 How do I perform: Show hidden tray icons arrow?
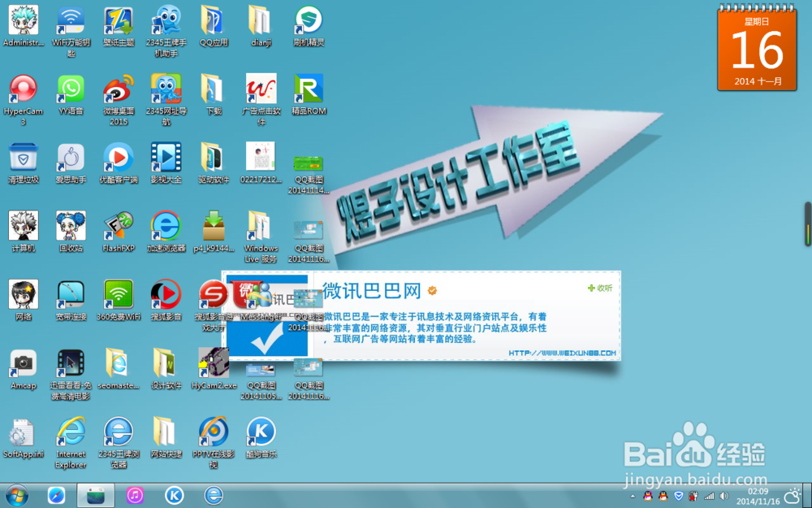pyautogui.click(x=633, y=497)
